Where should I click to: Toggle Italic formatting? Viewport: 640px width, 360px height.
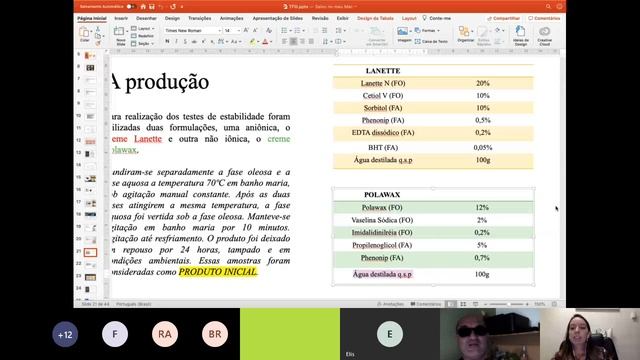(x=176, y=41)
